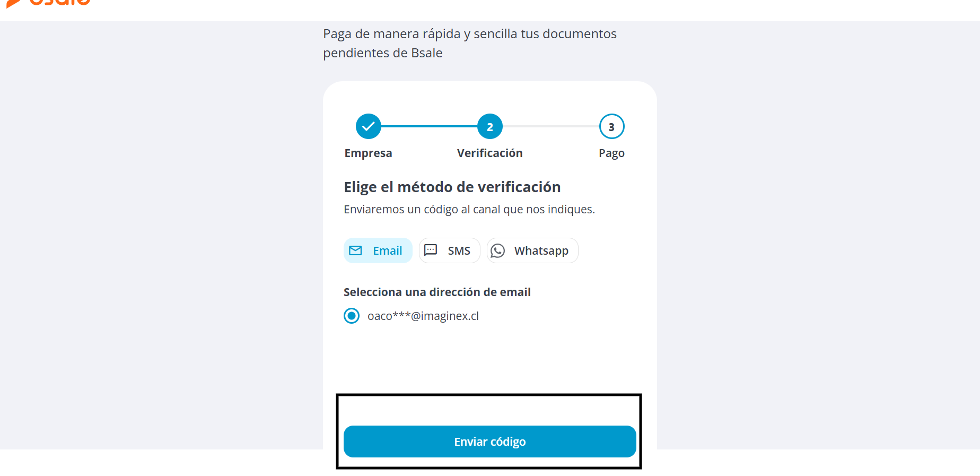Click the 'Selecciona una dirección de email' label

pos(437,292)
